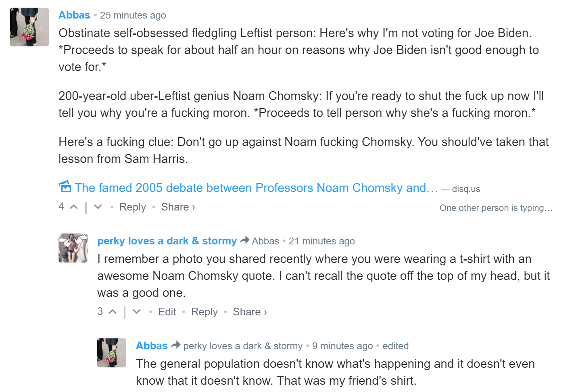Click parent link 'Abbas' in perky's reply header
The image size is (578, 392).
[265, 241]
